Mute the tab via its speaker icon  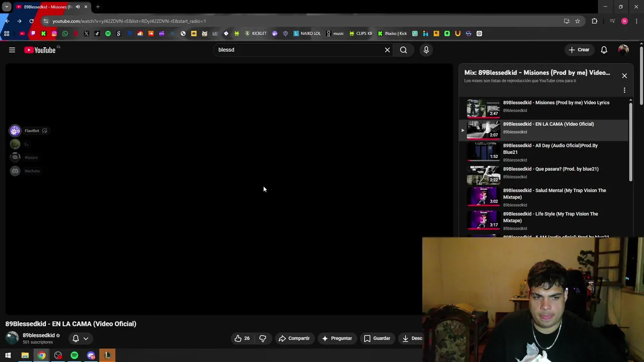tap(77, 7)
